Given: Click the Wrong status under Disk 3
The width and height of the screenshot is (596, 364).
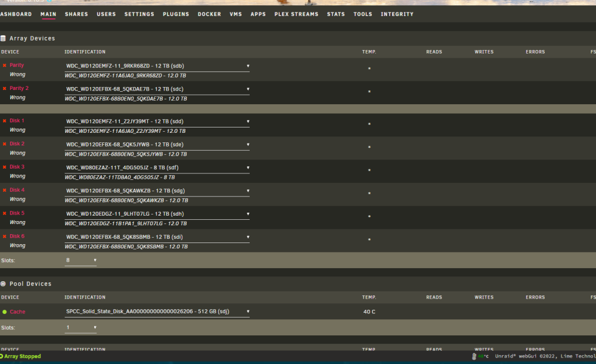Looking at the screenshot, I should (17, 176).
